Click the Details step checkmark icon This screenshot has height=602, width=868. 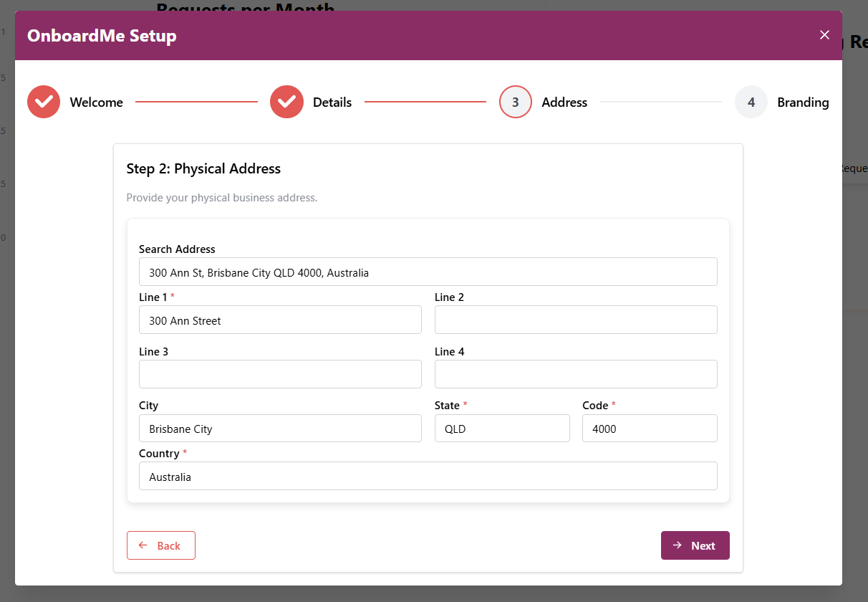point(286,102)
